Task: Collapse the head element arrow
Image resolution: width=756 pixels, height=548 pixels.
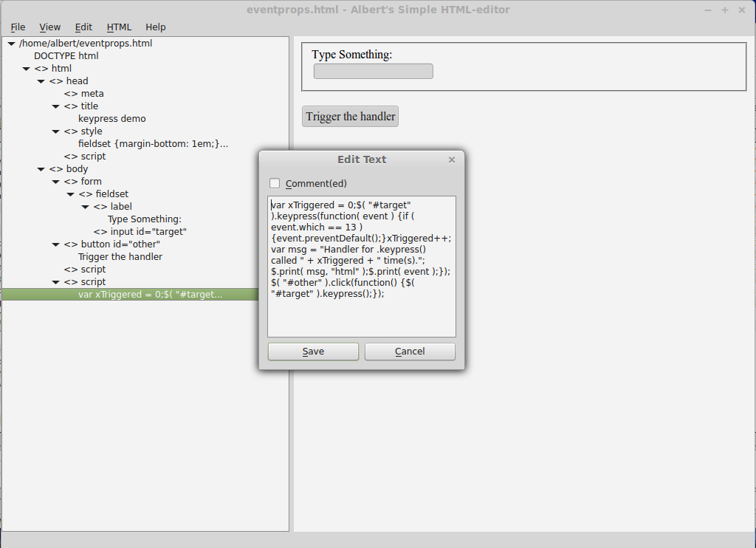Action: click(x=41, y=81)
